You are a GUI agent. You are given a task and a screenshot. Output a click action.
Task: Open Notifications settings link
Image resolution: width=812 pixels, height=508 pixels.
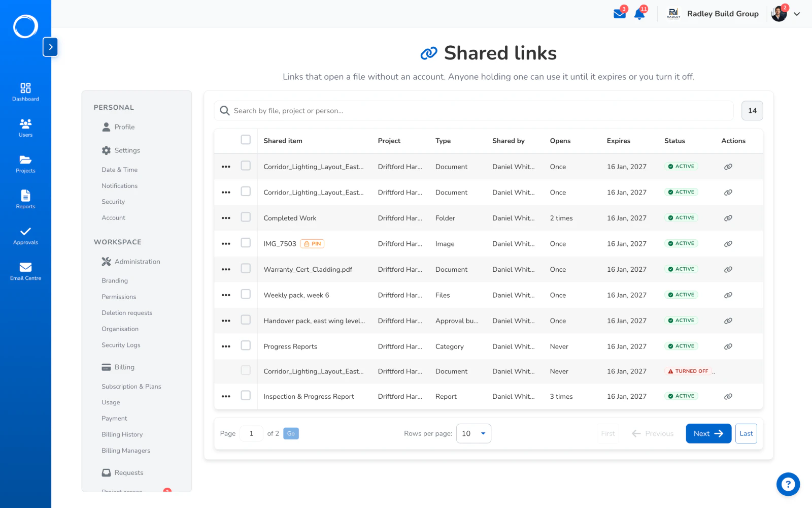[119, 186]
